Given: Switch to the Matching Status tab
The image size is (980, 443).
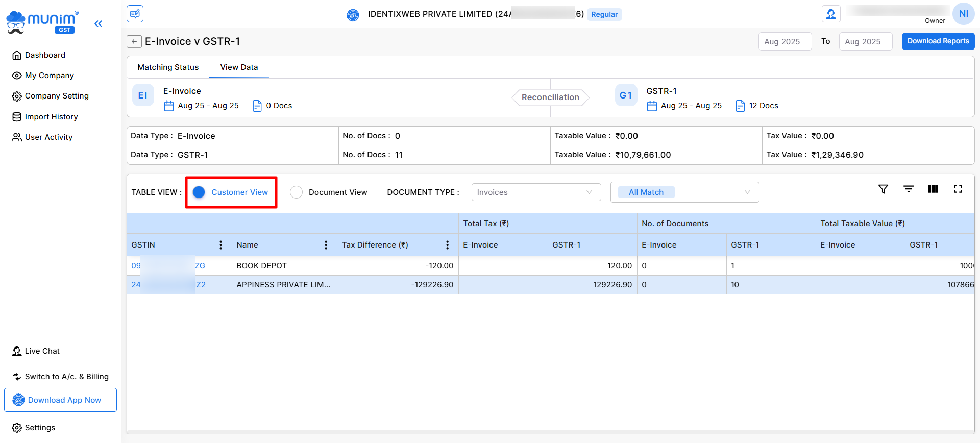Looking at the screenshot, I should (x=168, y=67).
